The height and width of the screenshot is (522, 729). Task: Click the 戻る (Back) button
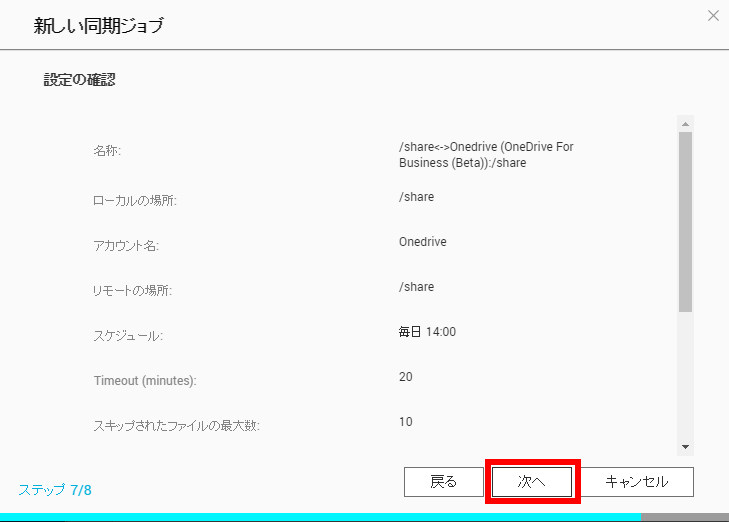click(444, 482)
